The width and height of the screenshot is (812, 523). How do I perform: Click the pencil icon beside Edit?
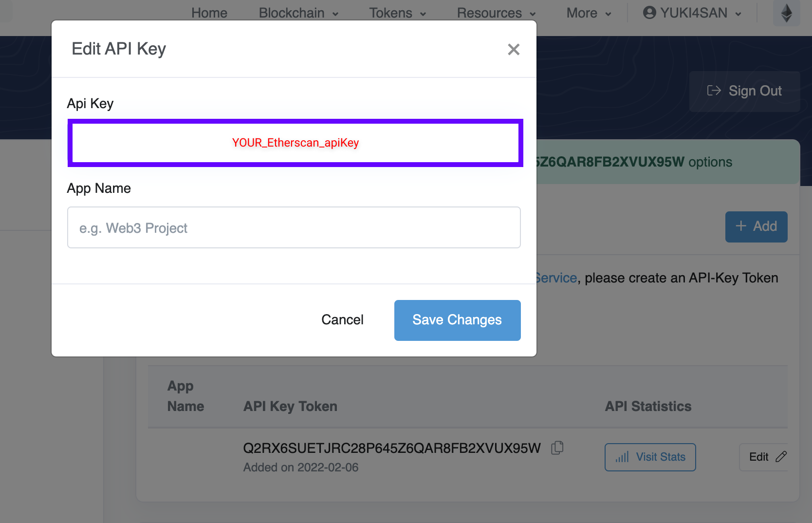[781, 457]
